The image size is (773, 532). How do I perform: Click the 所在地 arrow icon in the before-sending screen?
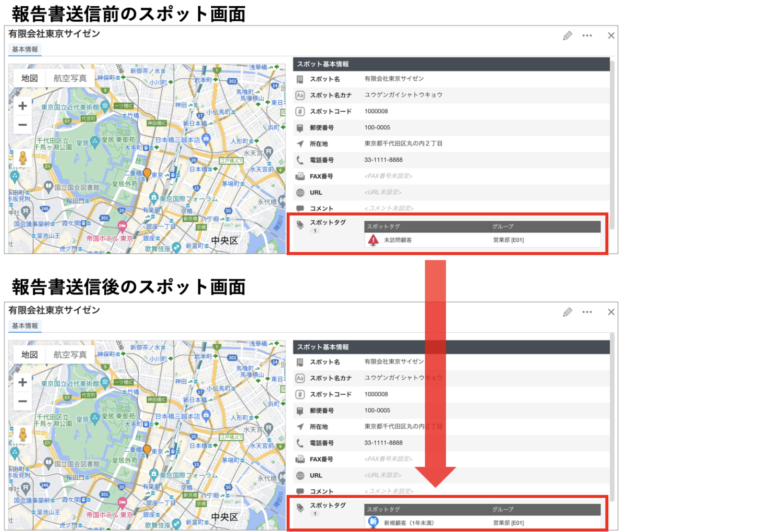(300, 144)
